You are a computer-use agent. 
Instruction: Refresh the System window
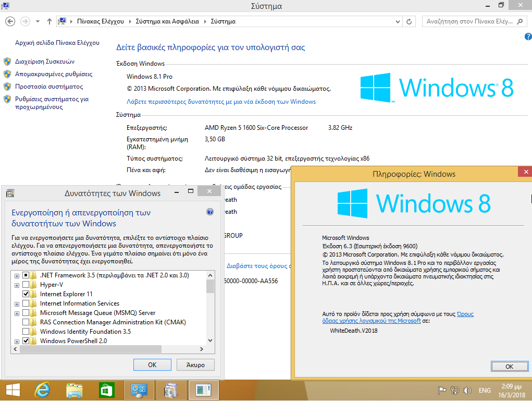pos(409,22)
